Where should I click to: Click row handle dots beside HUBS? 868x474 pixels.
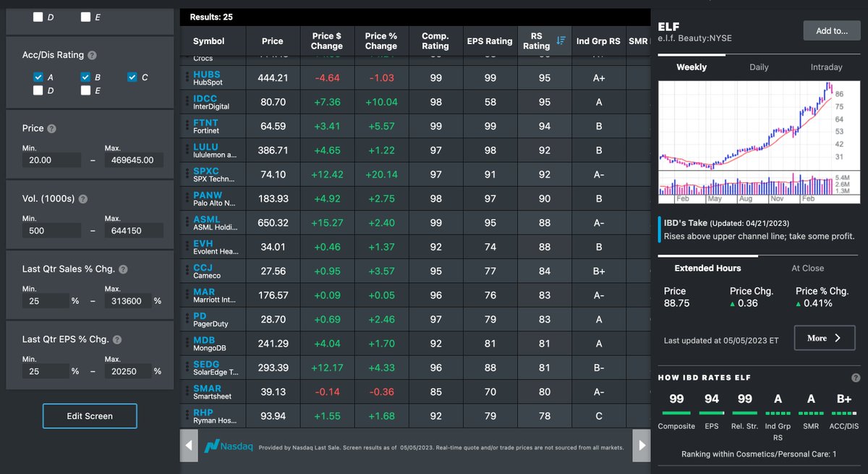[187, 77]
